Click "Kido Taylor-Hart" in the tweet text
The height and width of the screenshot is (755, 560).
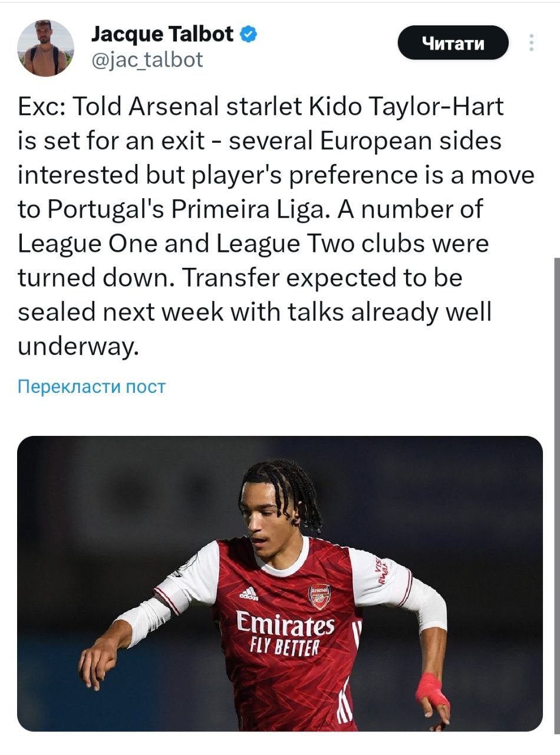404,107
